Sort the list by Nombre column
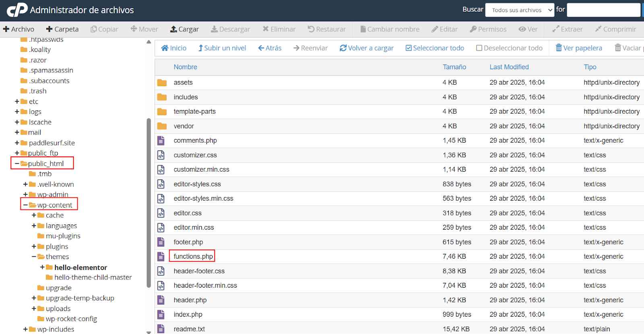This screenshot has height=334, width=644. point(185,67)
